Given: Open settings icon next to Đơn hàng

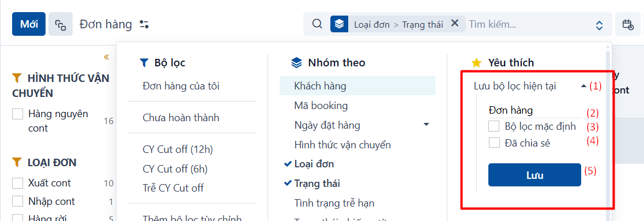Looking at the screenshot, I should point(144,24).
